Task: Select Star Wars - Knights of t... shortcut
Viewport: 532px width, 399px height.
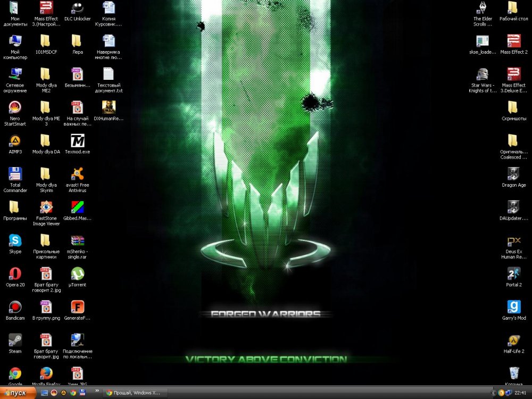Action: (483, 80)
